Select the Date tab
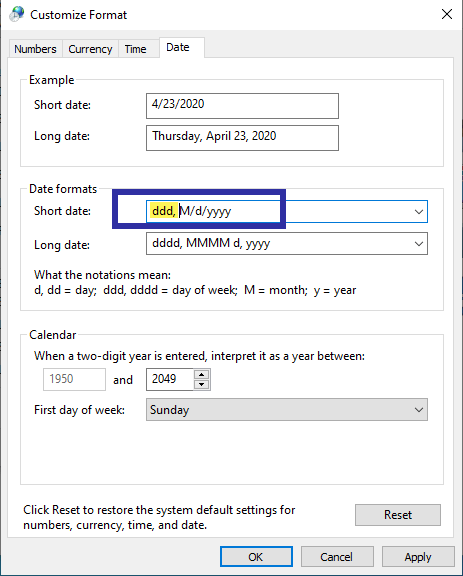 (x=182, y=47)
